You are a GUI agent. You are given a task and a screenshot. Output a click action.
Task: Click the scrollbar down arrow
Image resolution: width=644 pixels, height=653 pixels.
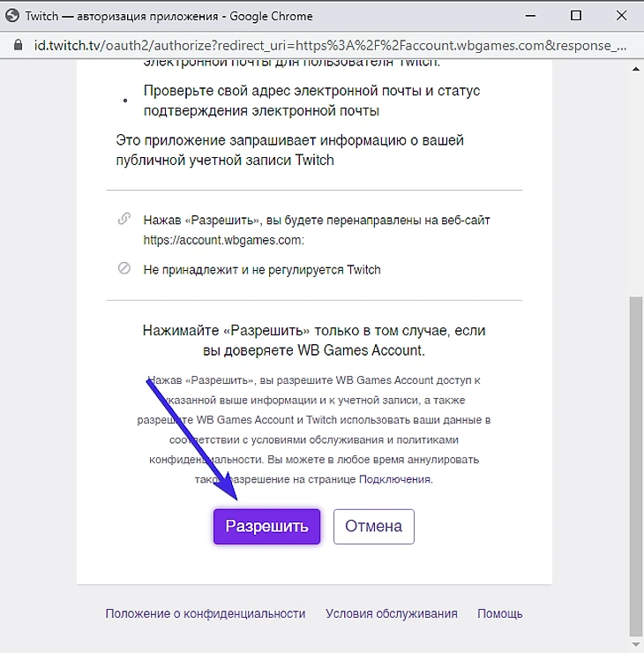(636, 645)
